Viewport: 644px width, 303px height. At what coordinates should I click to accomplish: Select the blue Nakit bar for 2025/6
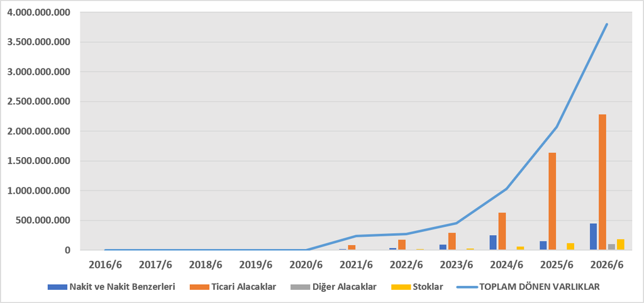pos(543,245)
